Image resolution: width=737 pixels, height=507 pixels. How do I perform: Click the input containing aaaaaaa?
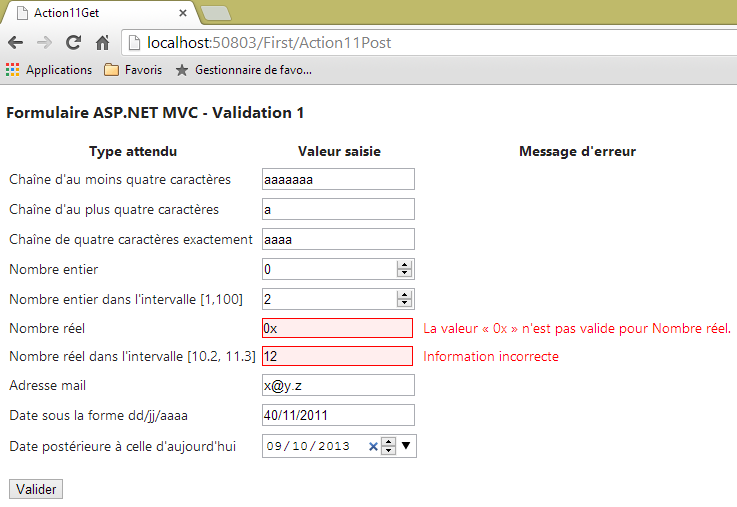[337, 179]
